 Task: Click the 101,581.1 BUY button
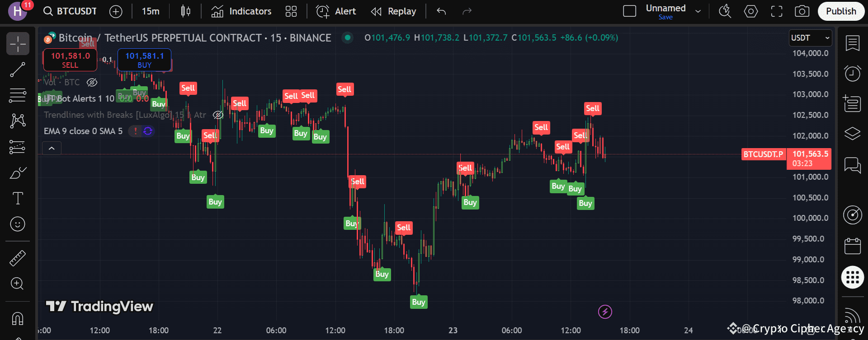[145, 60]
